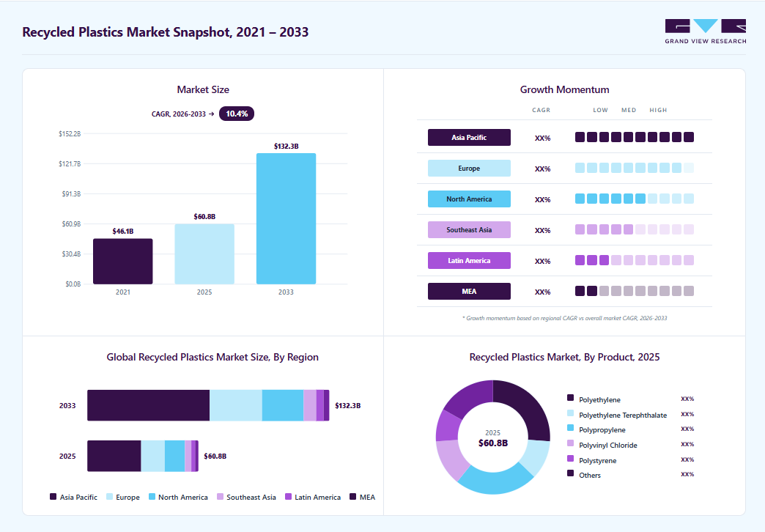The height and width of the screenshot is (532, 765).
Task: Click the MED column header
Action: click(629, 110)
